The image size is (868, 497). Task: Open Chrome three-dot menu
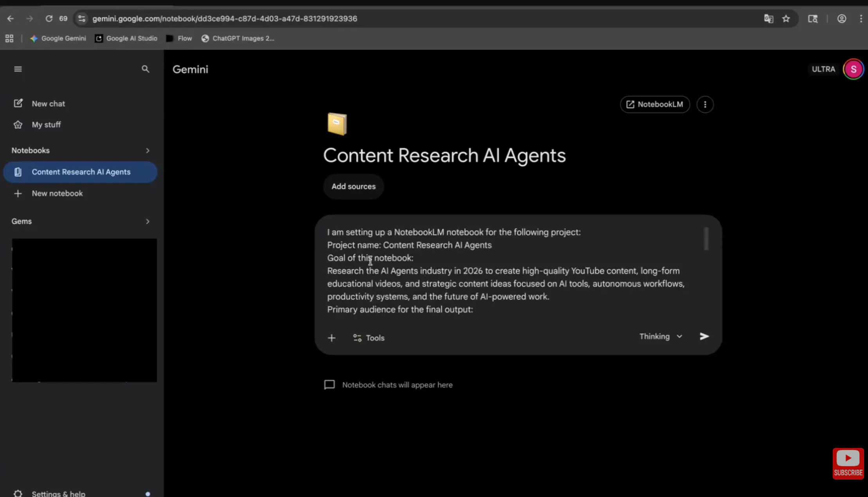click(861, 18)
